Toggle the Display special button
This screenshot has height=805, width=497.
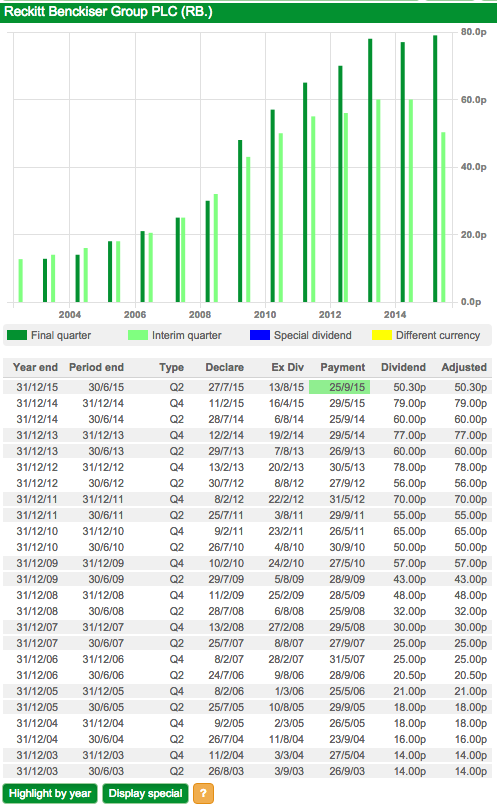[145, 793]
